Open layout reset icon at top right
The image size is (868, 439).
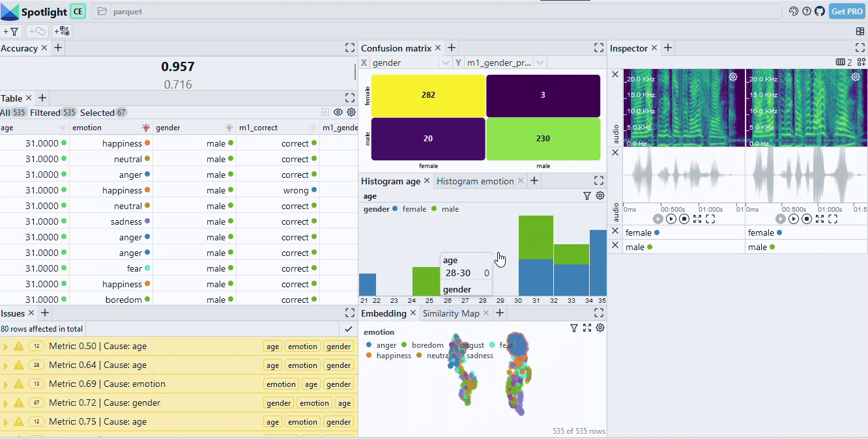[860, 31]
